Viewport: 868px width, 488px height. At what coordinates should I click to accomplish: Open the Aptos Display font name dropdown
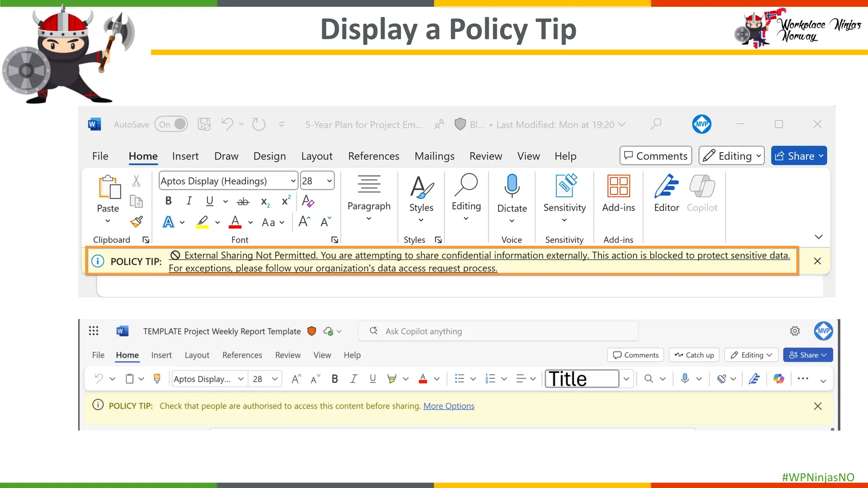tap(228, 181)
